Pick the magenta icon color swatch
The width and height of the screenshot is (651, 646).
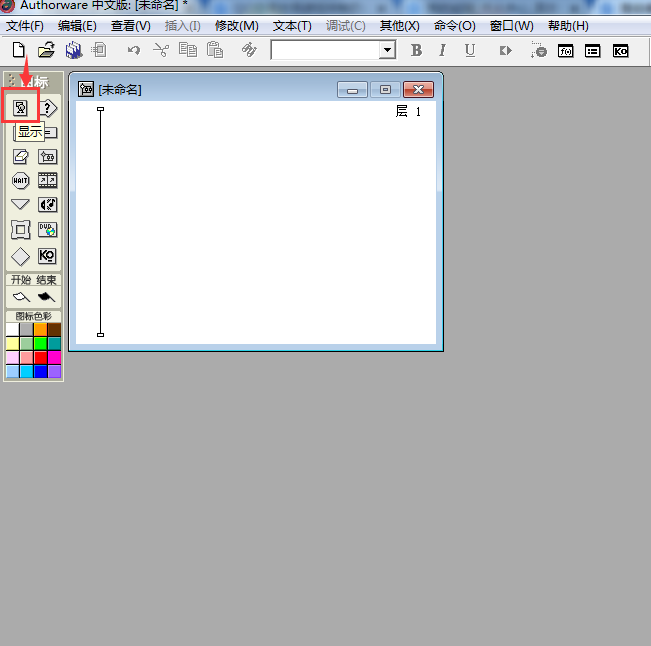54,357
